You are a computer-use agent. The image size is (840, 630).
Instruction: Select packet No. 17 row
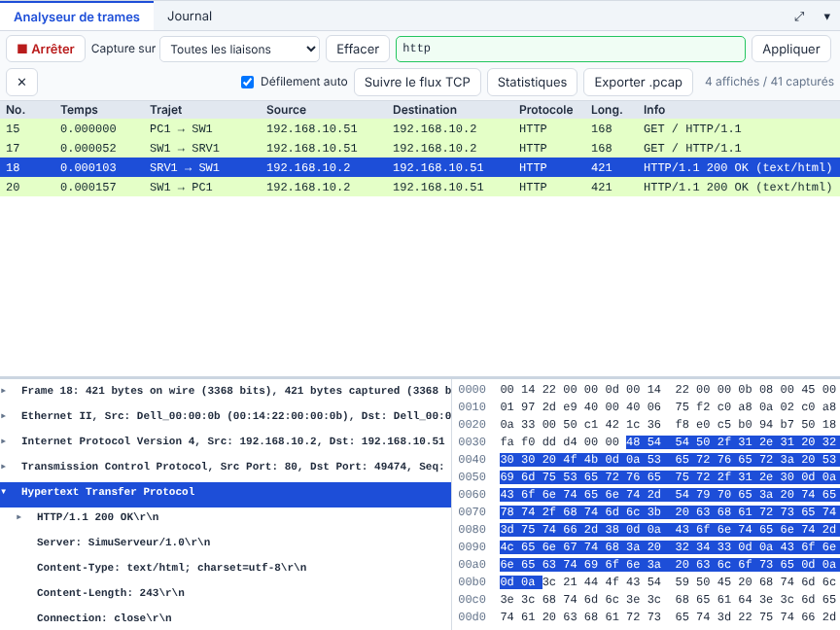[x=420, y=148]
